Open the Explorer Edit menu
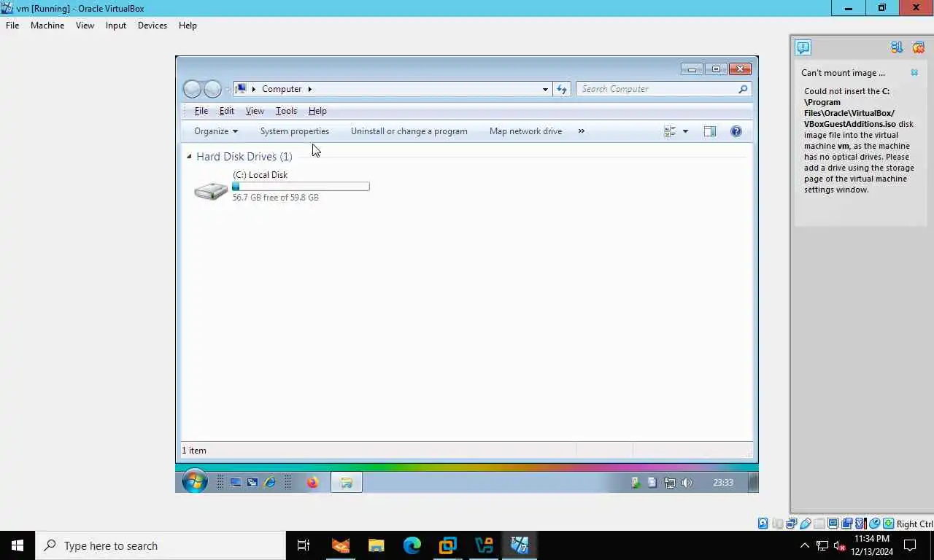This screenshot has height=560, width=934. (227, 111)
